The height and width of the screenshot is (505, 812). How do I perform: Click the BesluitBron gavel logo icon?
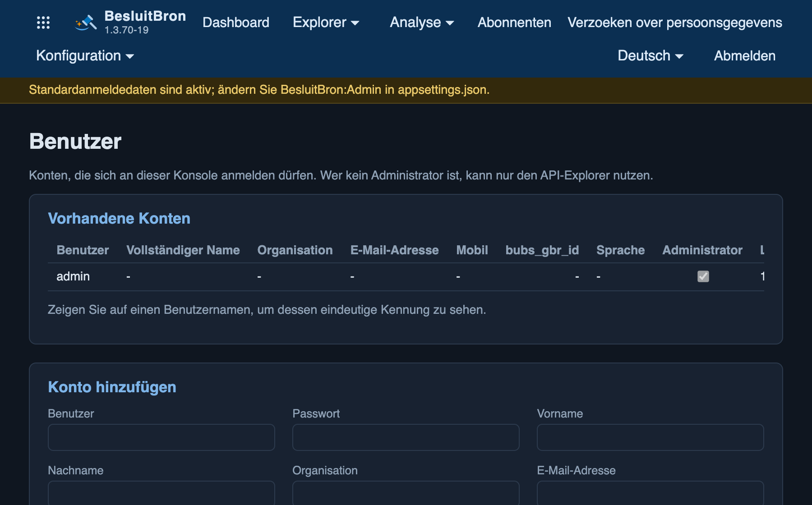tap(86, 23)
